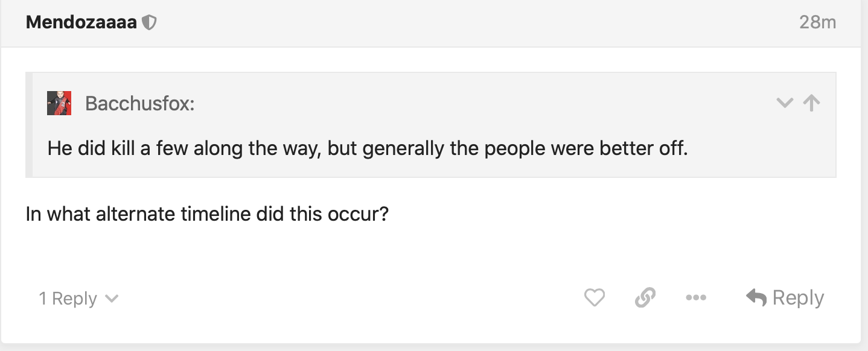
Task: Click the curved reply arrow icon
Action: pos(756,297)
